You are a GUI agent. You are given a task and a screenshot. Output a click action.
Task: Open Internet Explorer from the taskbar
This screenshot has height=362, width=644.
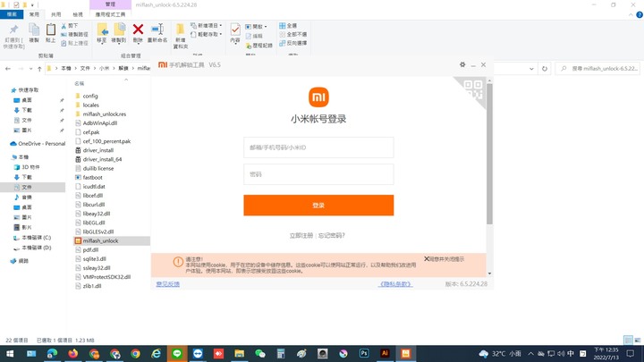156,353
